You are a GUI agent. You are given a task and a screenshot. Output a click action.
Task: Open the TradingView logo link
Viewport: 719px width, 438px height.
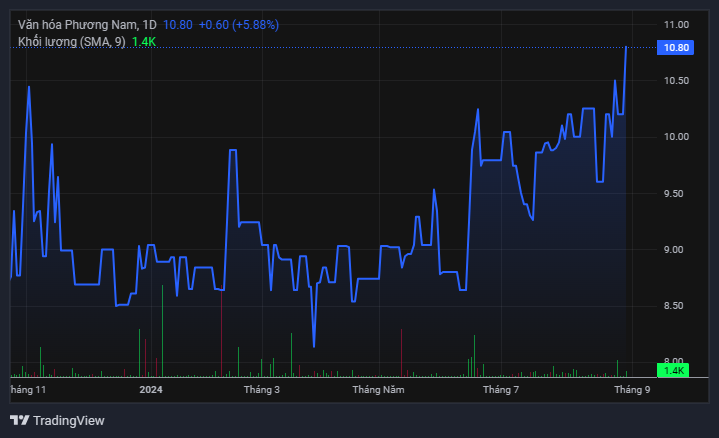pyautogui.click(x=57, y=420)
